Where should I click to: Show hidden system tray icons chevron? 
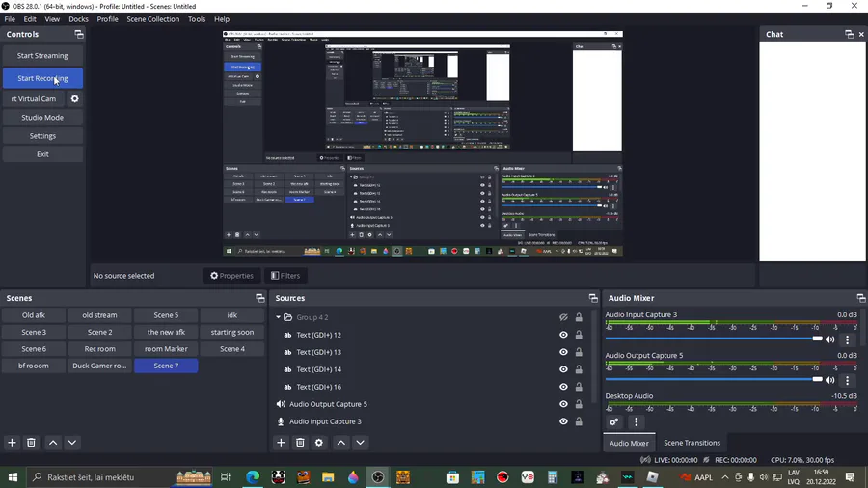click(725, 477)
